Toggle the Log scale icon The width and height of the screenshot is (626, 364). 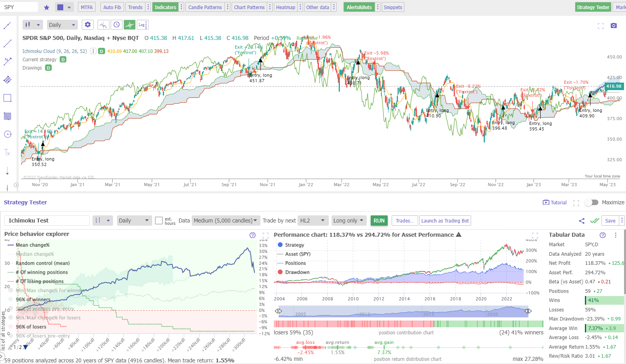click(142, 25)
